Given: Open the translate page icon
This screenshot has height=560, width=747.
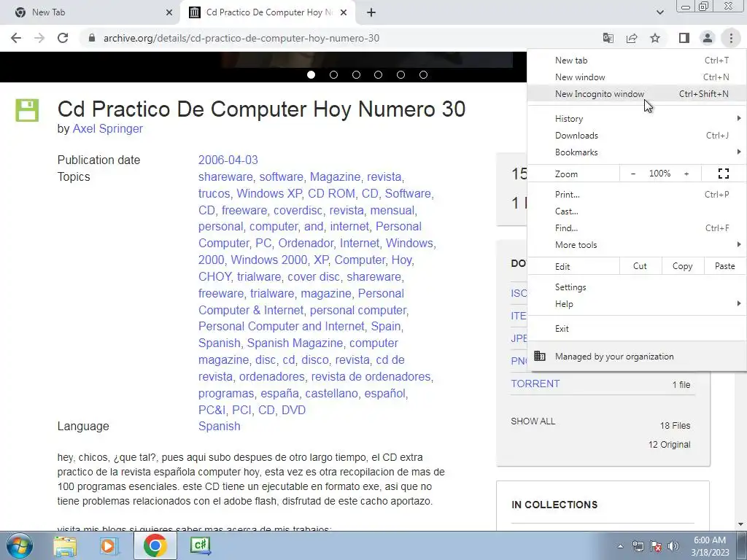Looking at the screenshot, I should click(x=608, y=38).
